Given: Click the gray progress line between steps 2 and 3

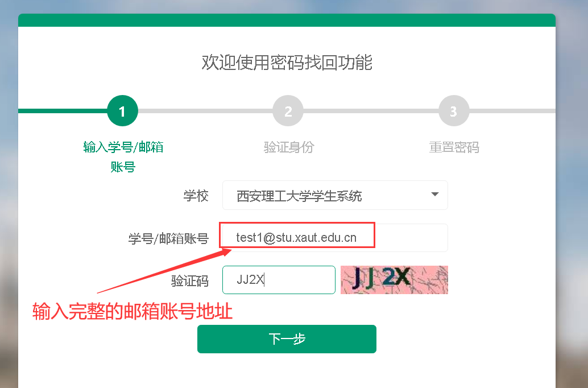Looking at the screenshot, I should tap(371, 111).
